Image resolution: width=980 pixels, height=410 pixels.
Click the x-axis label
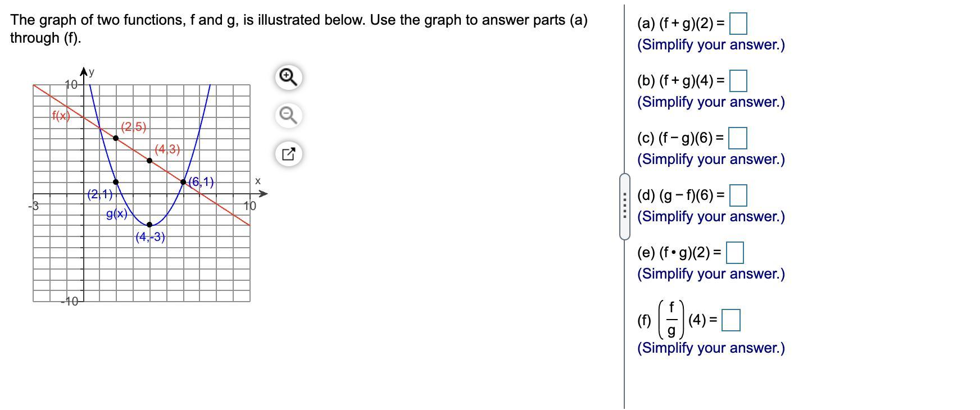(x=258, y=181)
